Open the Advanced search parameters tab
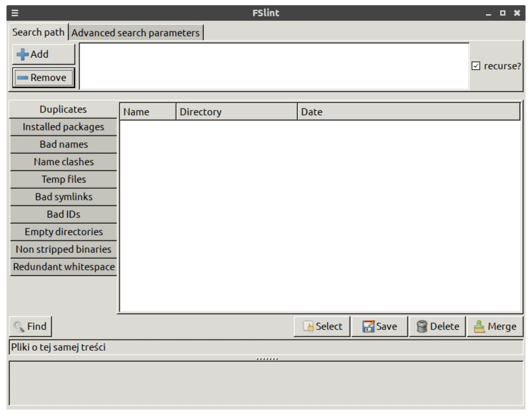This screenshot has height=416, width=532. 136,33
